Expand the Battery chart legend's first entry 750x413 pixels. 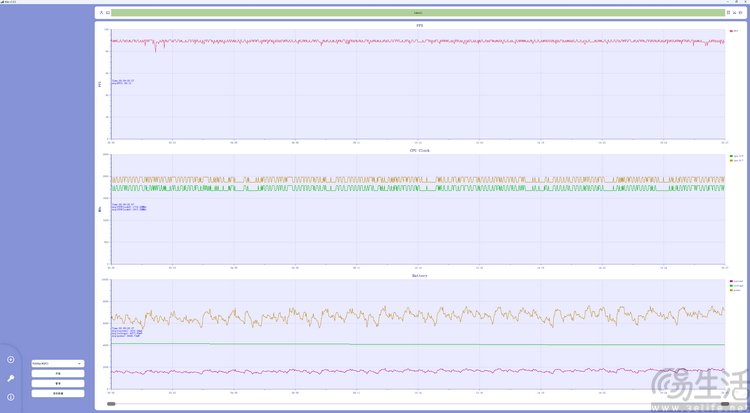[x=737, y=281]
